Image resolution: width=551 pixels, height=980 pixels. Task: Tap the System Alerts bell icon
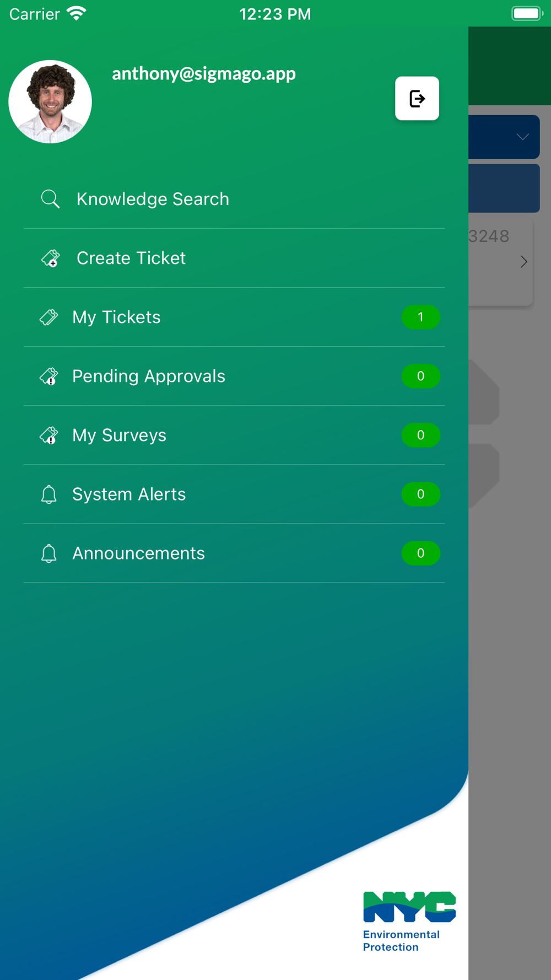(48, 494)
